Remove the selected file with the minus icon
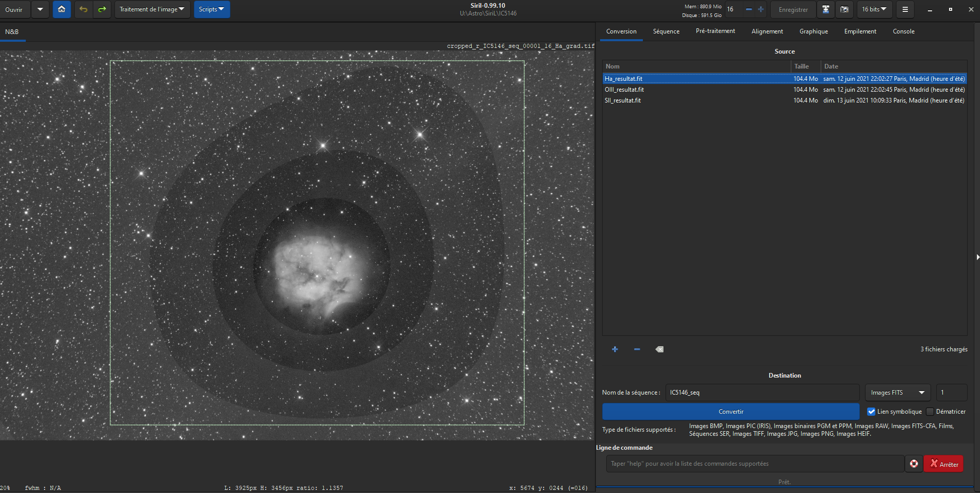This screenshot has width=980, height=493. point(637,349)
